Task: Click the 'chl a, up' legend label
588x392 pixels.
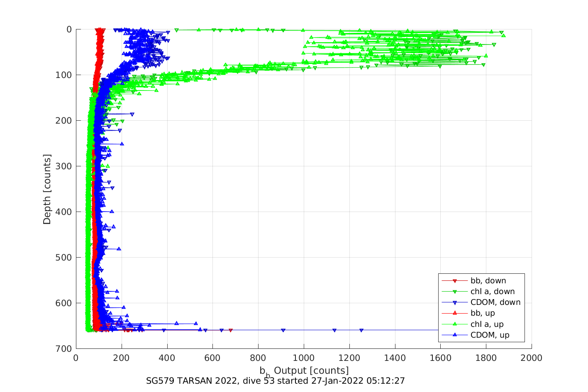Action: [x=487, y=324]
